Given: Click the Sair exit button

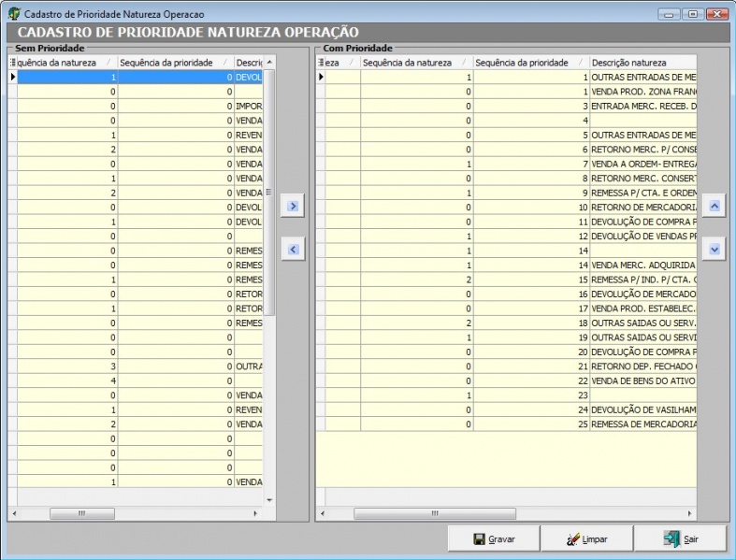Looking at the screenshot, I should click(681, 539).
